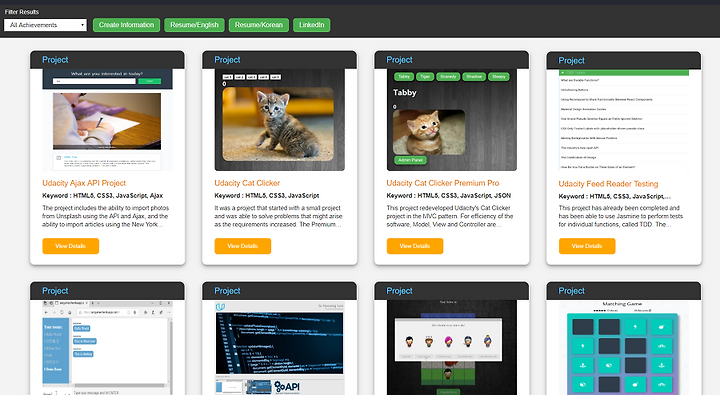Image resolution: width=720 pixels, height=395 pixels.
Task: Open the Matching Game thumbnail
Action: point(624,348)
